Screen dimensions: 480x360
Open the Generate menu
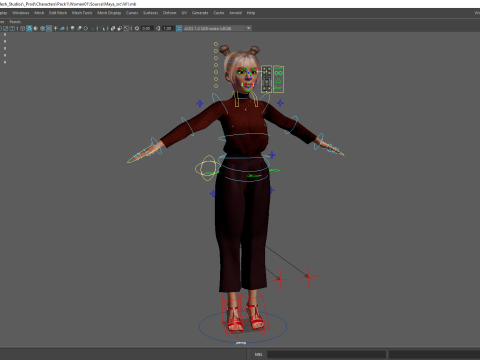point(200,13)
